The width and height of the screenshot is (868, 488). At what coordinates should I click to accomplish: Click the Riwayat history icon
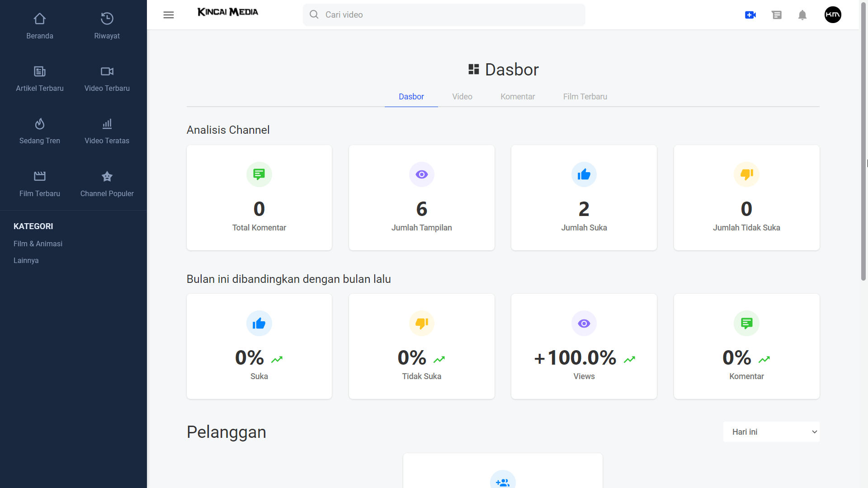tap(107, 18)
